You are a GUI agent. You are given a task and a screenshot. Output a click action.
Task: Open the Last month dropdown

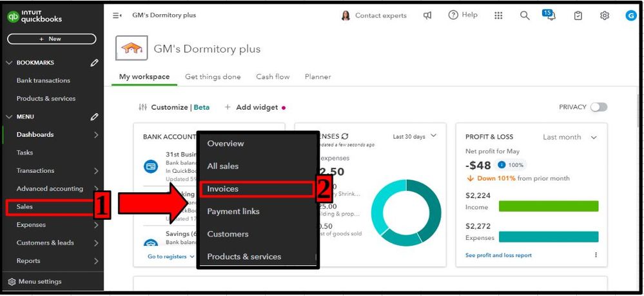point(570,137)
